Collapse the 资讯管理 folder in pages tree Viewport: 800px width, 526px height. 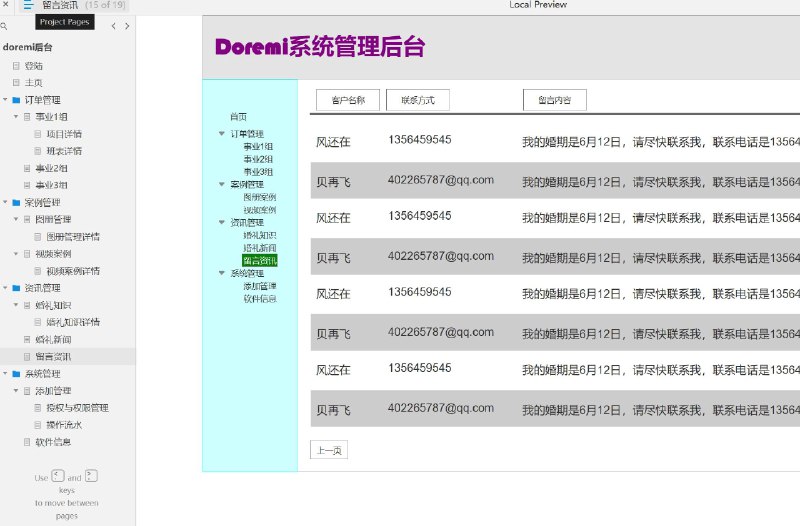coord(5,288)
